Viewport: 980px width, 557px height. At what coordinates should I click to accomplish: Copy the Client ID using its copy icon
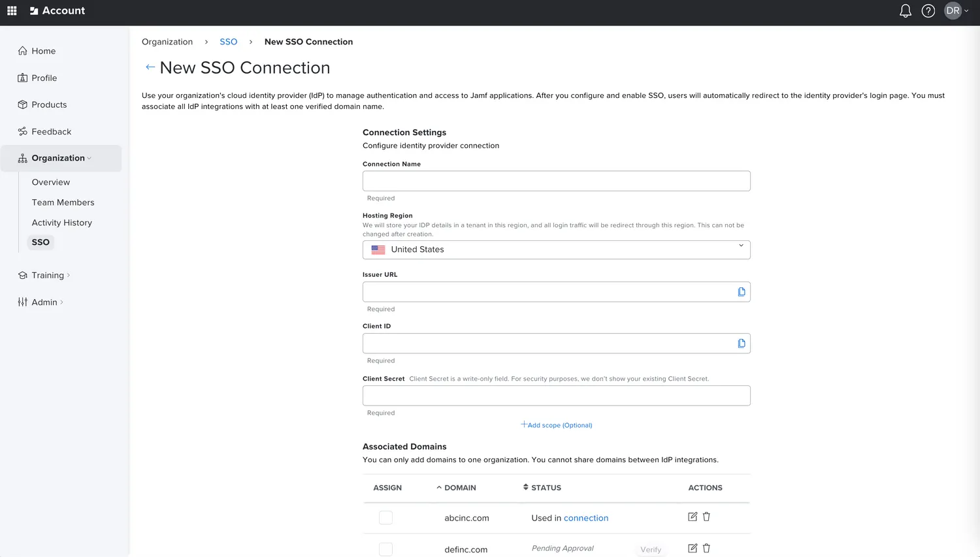coord(741,343)
